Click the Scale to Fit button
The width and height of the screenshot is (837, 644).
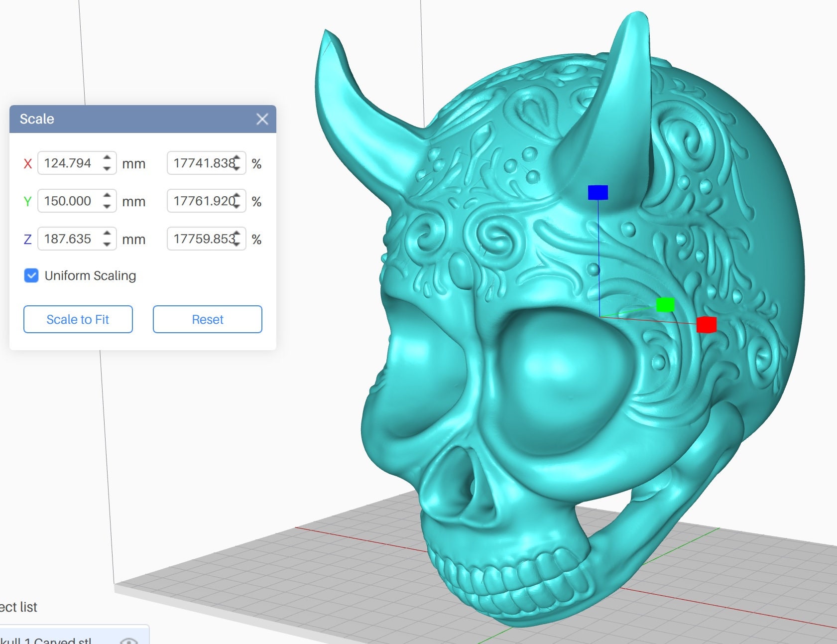(78, 319)
